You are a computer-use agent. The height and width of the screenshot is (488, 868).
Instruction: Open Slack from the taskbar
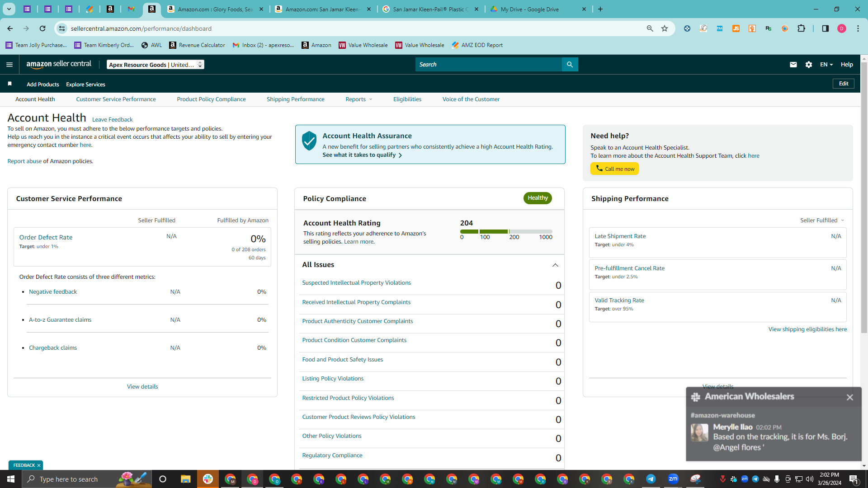(x=208, y=479)
